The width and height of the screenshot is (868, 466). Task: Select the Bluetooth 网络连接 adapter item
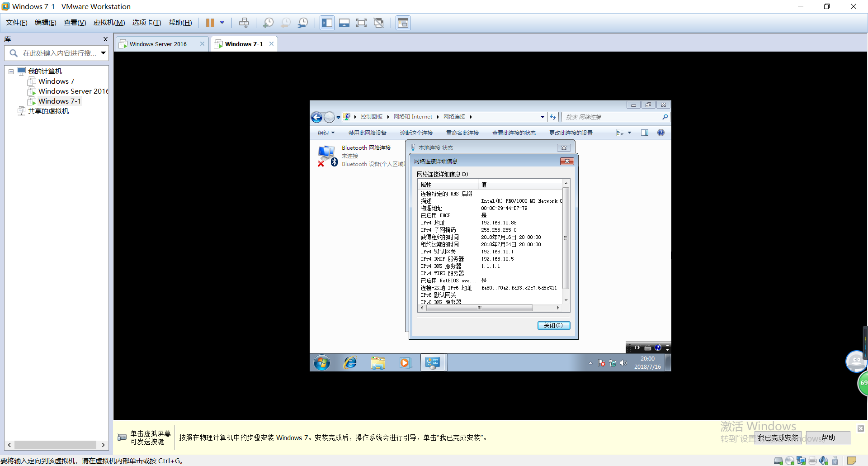(360, 156)
